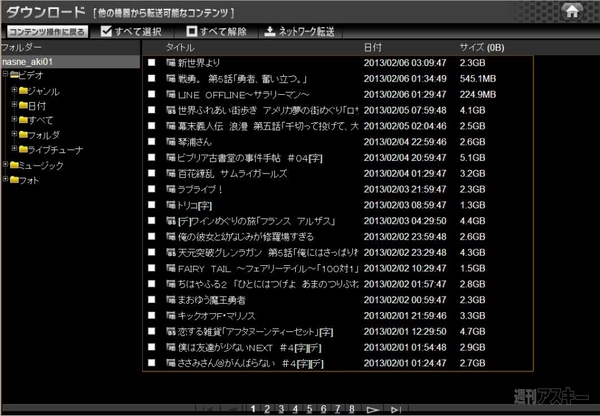Click the ライブチューナ folder icon
600x416 pixels.
pyautogui.click(x=23, y=149)
